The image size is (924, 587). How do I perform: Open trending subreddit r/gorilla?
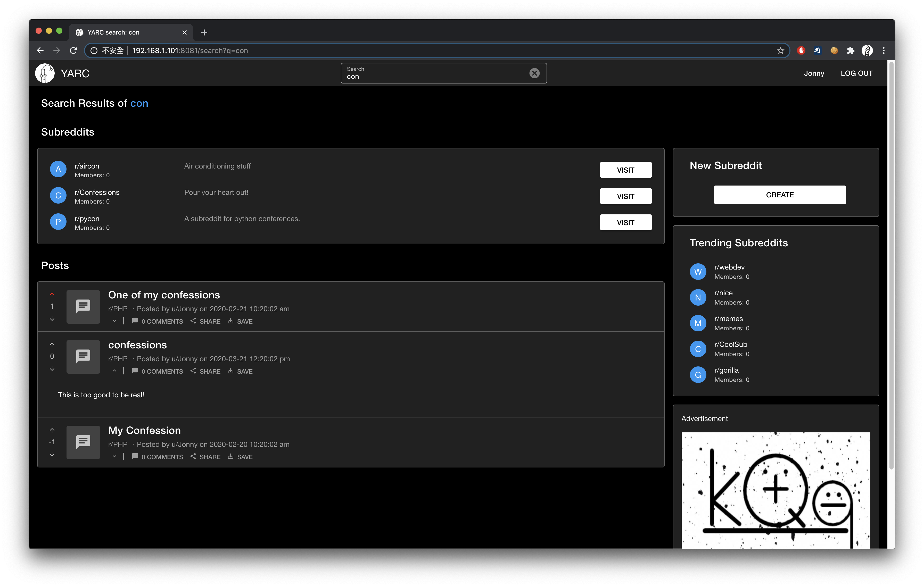726,370
